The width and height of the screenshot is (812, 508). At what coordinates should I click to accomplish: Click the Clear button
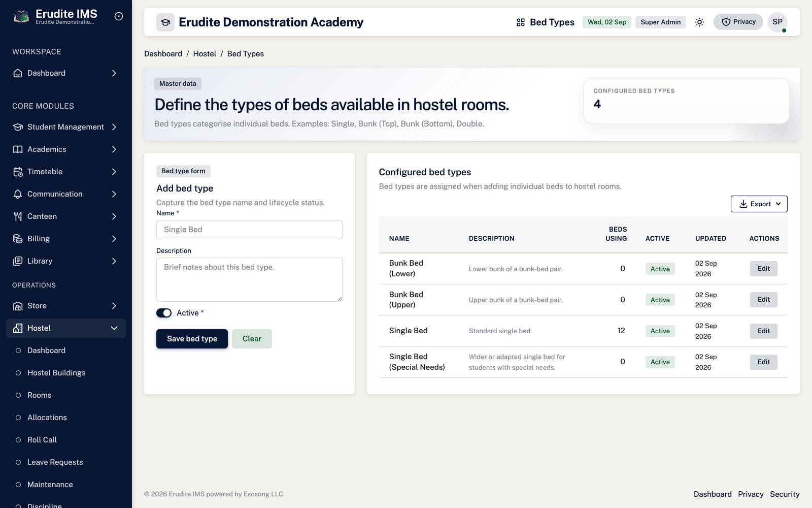[x=252, y=339]
